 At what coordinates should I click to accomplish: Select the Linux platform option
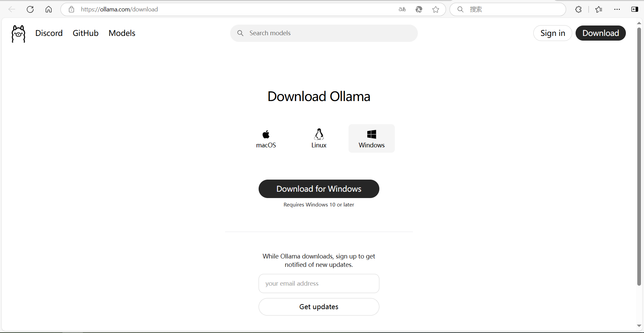point(319,139)
